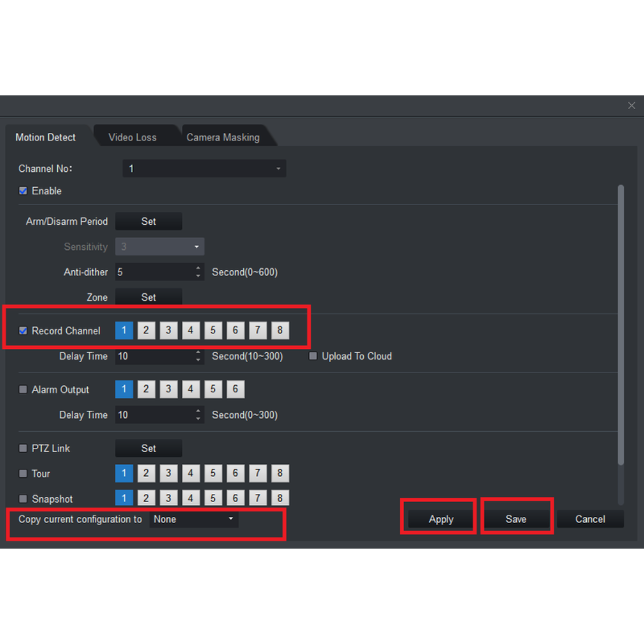644x644 pixels.
Task: Click the Alarm Output Delay Time field
Action: pos(154,415)
